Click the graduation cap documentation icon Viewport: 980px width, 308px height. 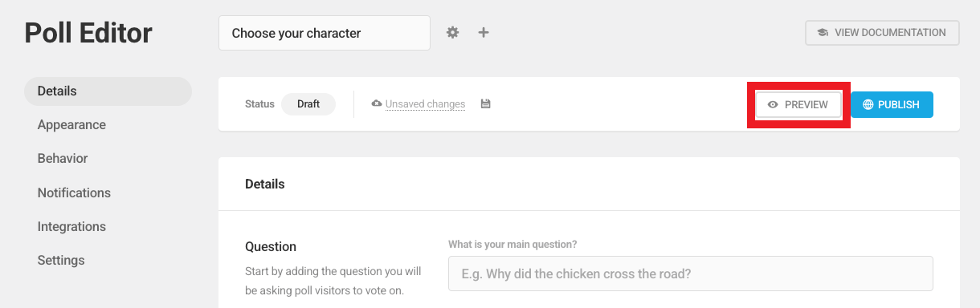(x=823, y=33)
